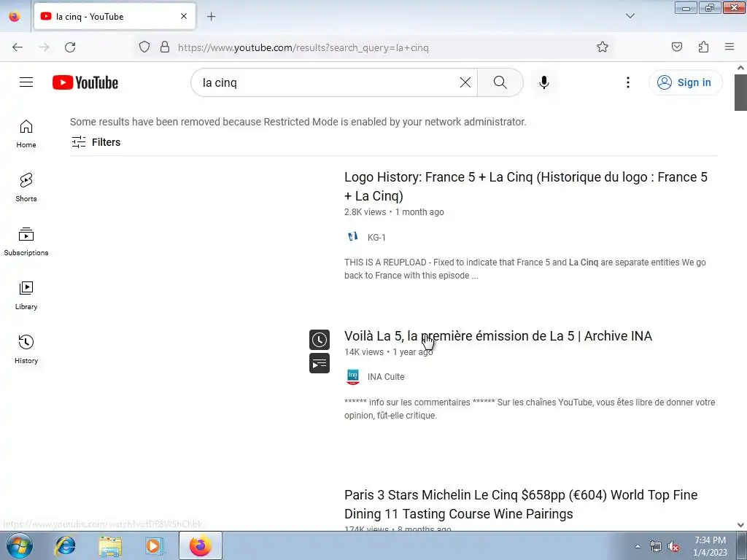Open Windows Start menu

[20, 545]
